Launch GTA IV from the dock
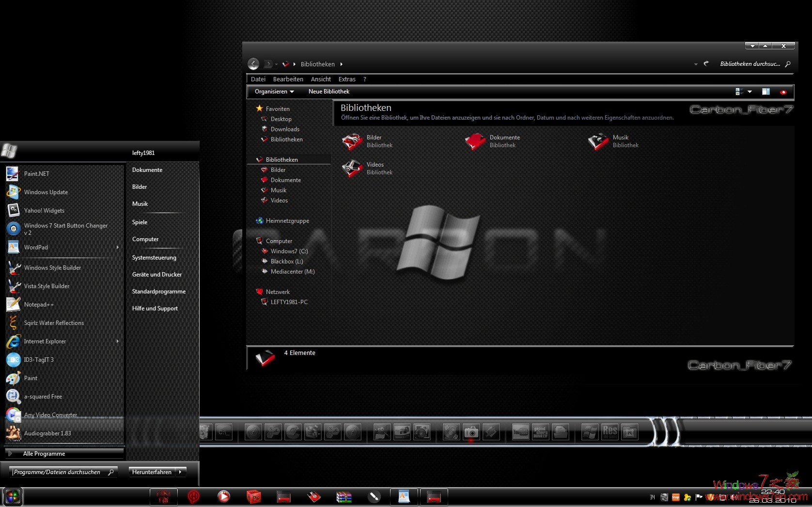Viewport: 812px width, 507px height. (541, 432)
